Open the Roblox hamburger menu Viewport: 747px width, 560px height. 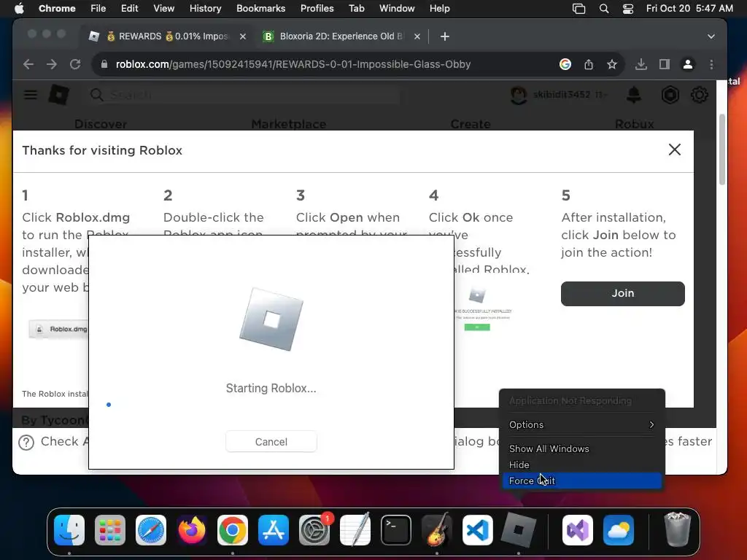31,95
